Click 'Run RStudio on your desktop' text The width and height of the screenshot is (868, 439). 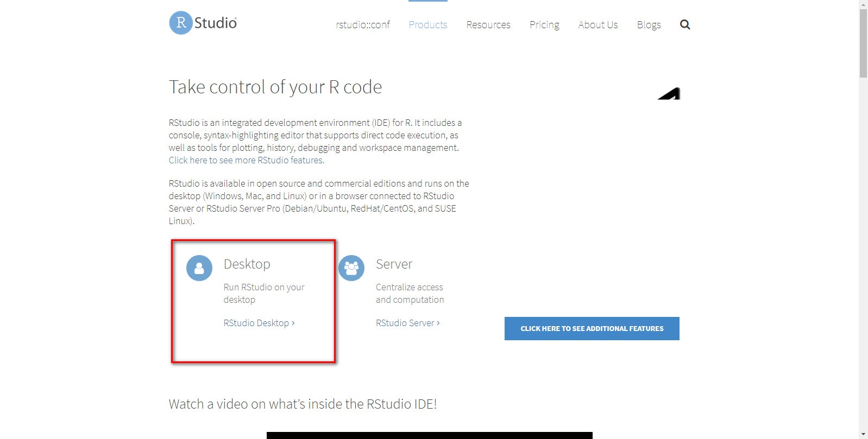264,293
